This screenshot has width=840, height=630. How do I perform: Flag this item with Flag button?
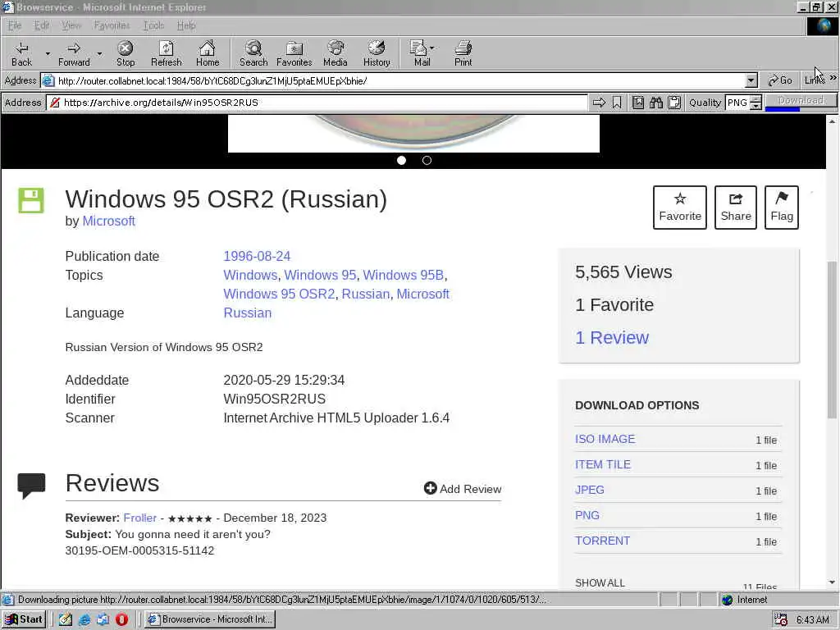point(782,208)
